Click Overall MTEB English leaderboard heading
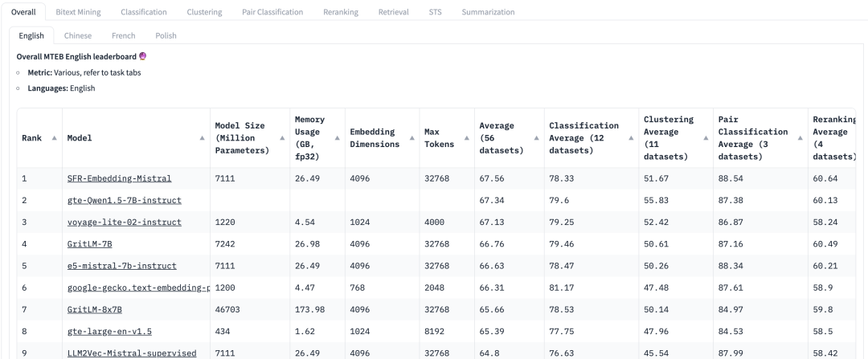Screen dimensions: 868x359 click(x=81, y=56)
